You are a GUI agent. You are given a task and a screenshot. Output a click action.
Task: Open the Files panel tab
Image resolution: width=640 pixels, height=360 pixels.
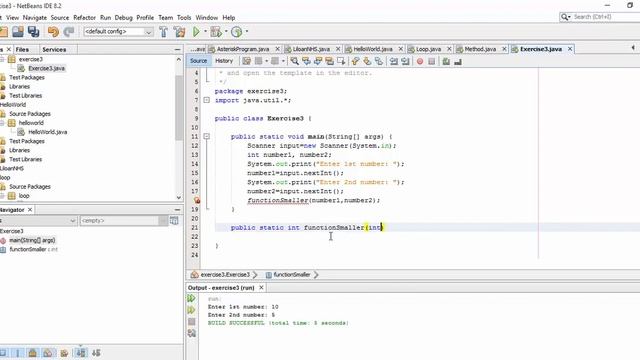(22, 49)
